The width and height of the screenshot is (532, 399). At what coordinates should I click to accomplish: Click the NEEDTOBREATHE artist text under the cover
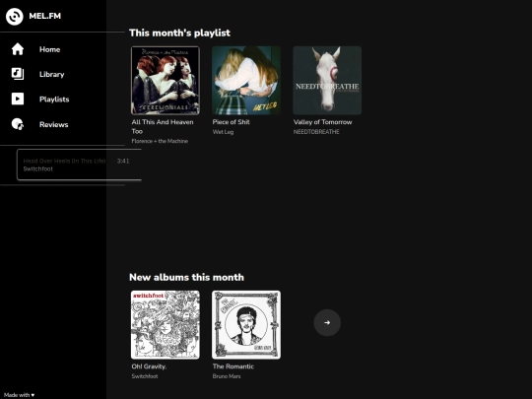click(x=316, y=132)
